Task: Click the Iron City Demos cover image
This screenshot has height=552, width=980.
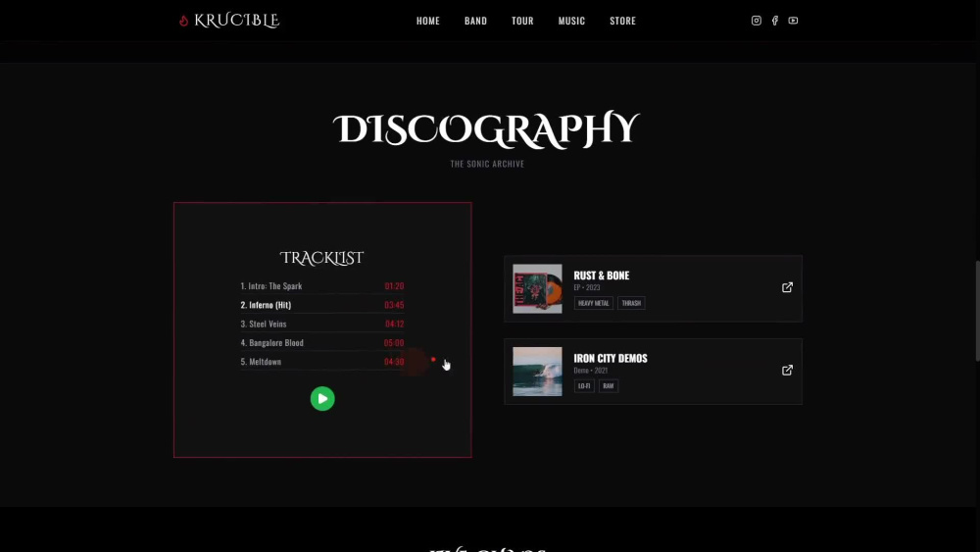Action: 537,372
